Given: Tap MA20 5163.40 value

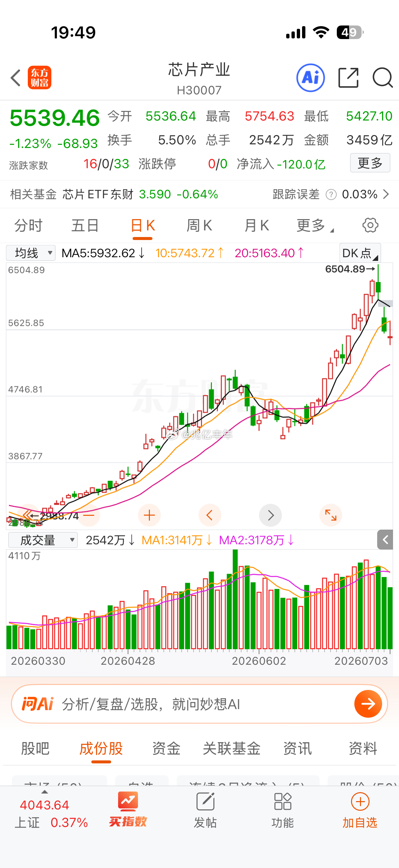Looking at the screenshot, I should pos(269,253).
